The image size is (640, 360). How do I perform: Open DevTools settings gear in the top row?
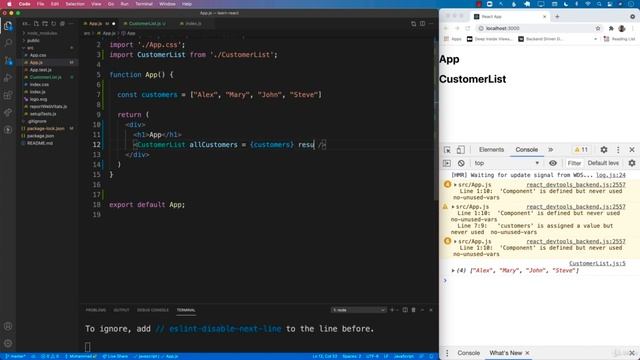pos(604,150)
